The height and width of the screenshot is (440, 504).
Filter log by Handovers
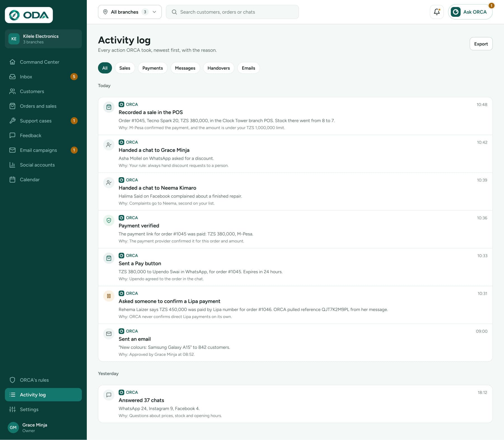pos(219,68)
